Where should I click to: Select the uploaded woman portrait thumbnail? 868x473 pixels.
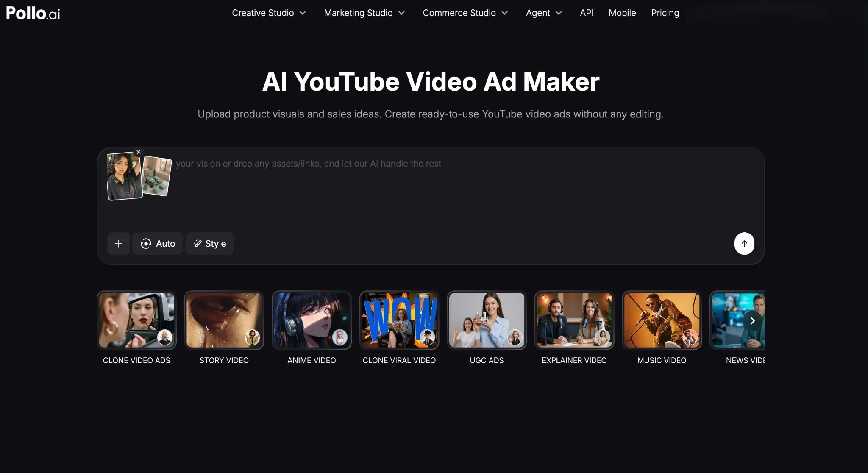point(124,176)
